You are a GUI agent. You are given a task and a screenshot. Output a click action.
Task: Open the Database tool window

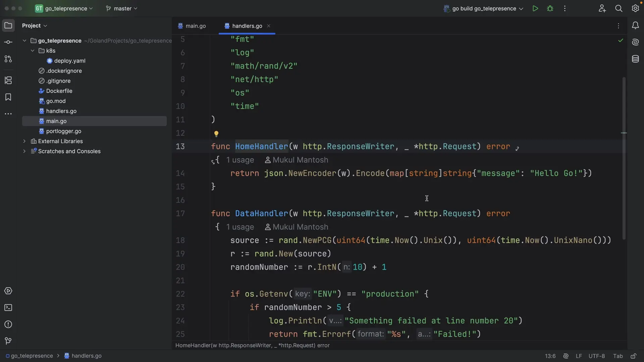(x=635, y=59)
